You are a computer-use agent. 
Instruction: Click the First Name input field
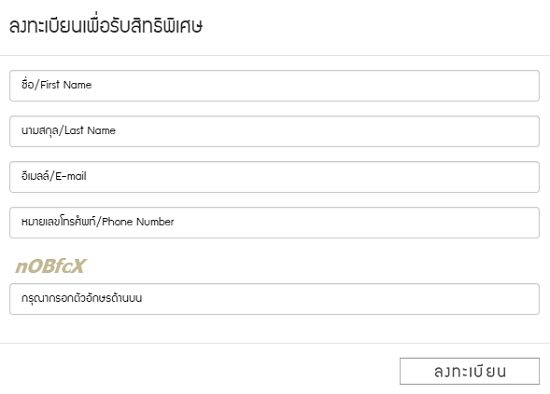pyautogui.click(x=274, y=86)
